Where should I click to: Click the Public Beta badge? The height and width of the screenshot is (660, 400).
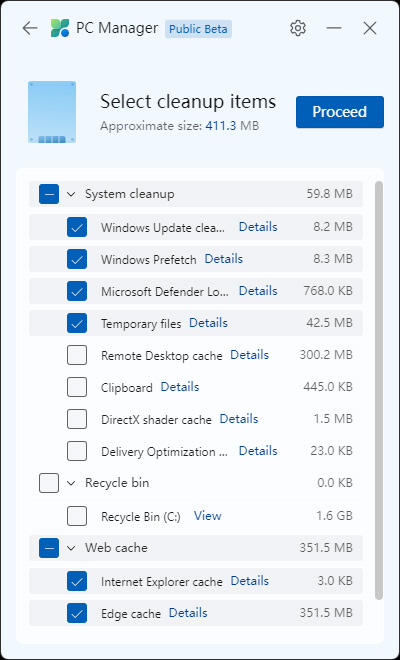point(198,29)
